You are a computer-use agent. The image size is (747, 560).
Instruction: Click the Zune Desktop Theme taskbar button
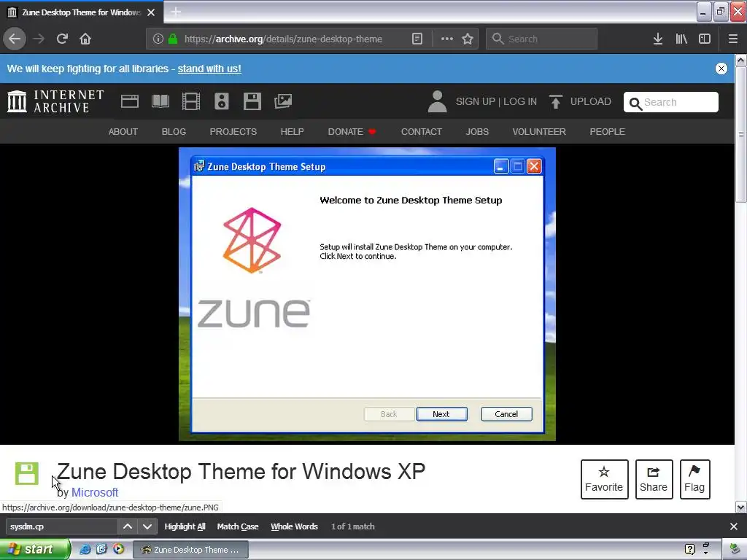pyautogui.click(x=190, y=550)
